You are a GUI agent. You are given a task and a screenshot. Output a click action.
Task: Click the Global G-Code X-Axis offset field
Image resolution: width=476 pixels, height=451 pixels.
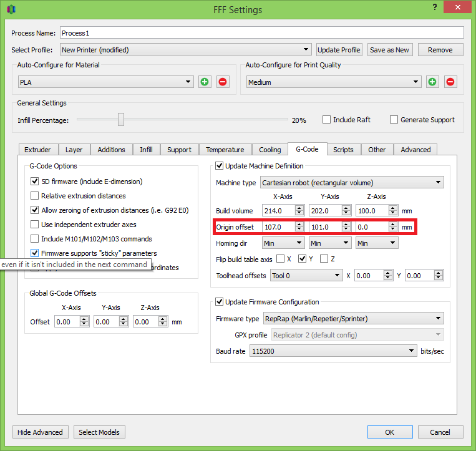[x=72, y=321]
